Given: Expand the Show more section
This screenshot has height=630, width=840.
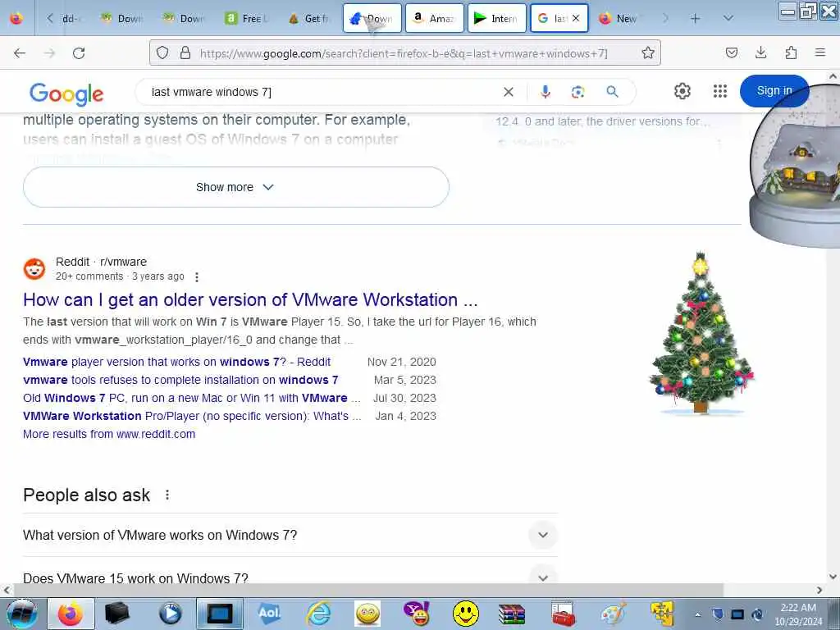Looking at the screenshot, I should click(x=235, y=187).
